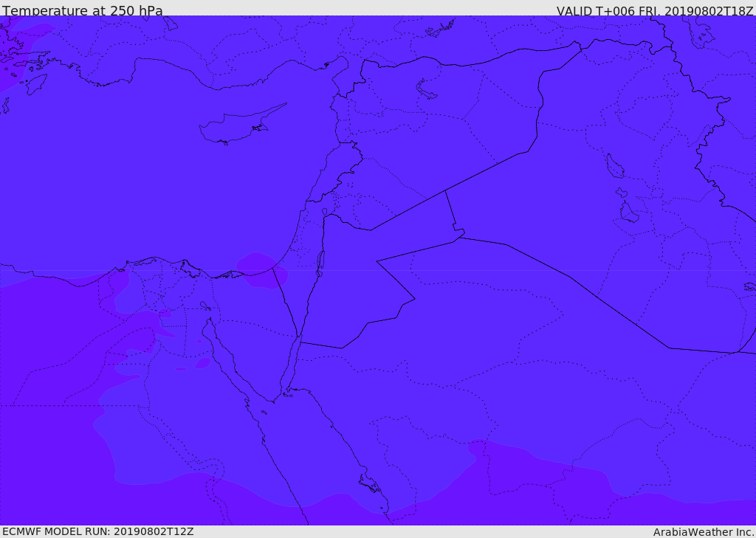The image size is (756, 538).
Task: Click the 'Temperature at 250 hPa' title text
Action: point(83,10)
